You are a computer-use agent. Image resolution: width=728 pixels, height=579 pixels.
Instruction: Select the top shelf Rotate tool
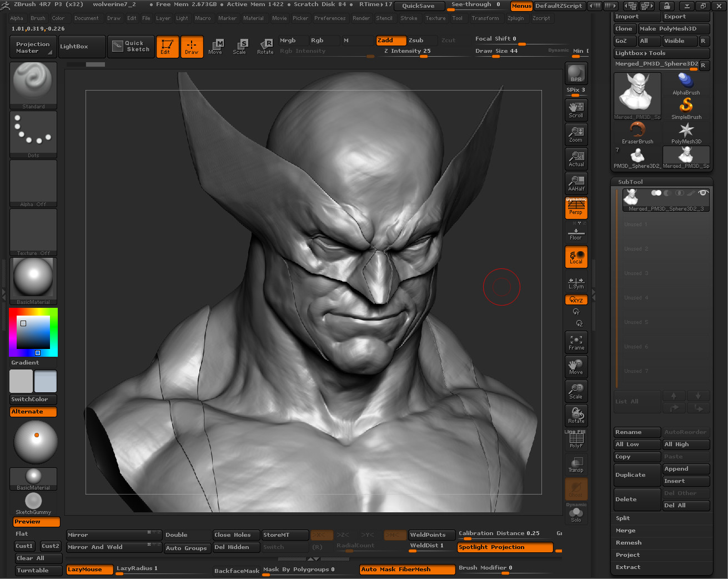point(265,47)
